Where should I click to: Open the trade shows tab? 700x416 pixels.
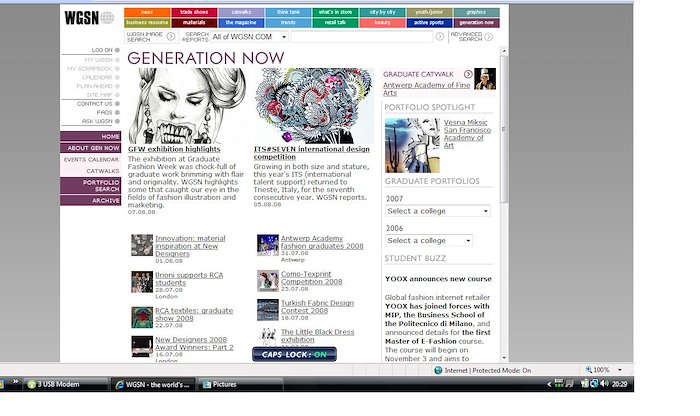pyautogui.click(x=194, y=12)
